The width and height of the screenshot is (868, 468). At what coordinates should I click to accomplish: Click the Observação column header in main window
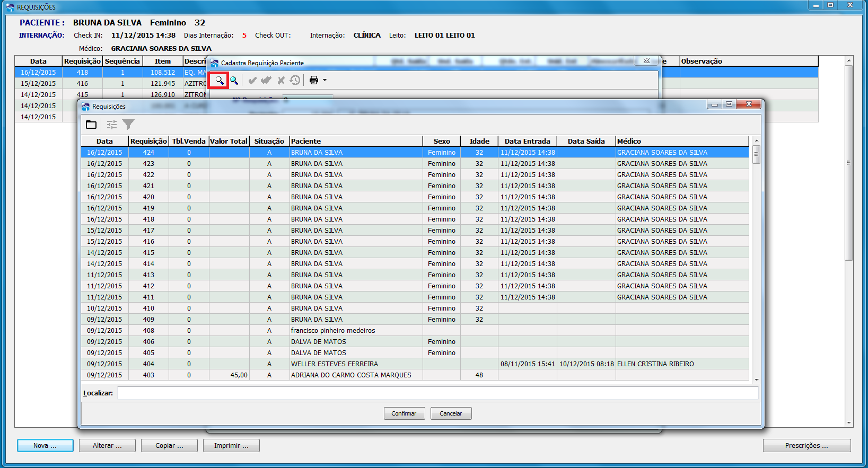pyautogui.click(x=749, y=61)
